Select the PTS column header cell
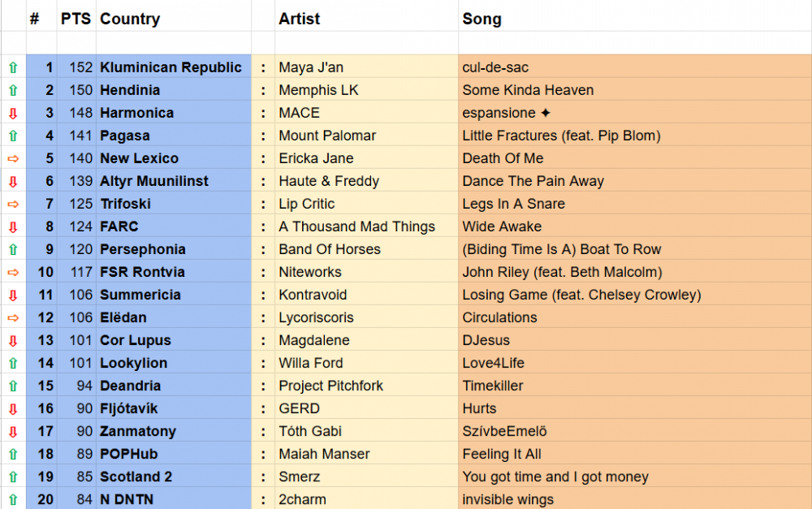The height and width of the screenshot is (509, 812). tap(76, 19)
